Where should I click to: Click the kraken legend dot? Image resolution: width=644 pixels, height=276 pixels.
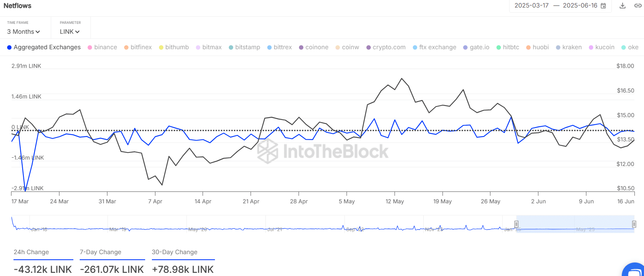point(558,47)
